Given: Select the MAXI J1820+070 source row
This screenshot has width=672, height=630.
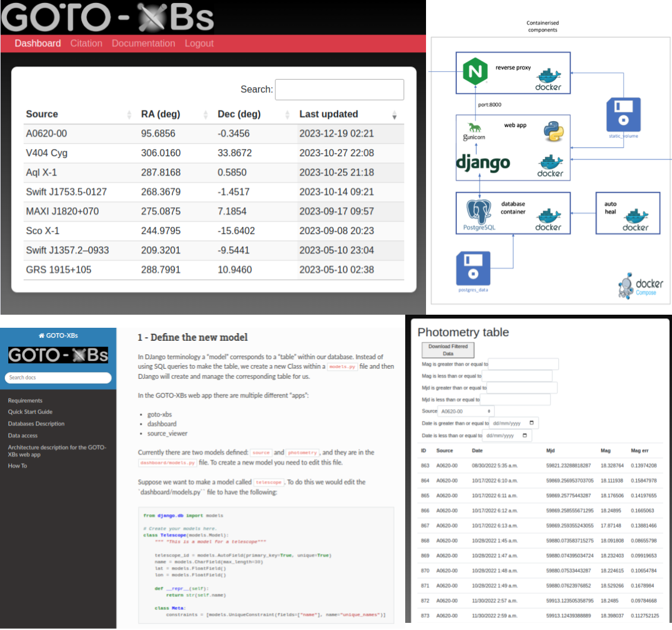Looking at the screenshot, I should [x=213, y=211].
